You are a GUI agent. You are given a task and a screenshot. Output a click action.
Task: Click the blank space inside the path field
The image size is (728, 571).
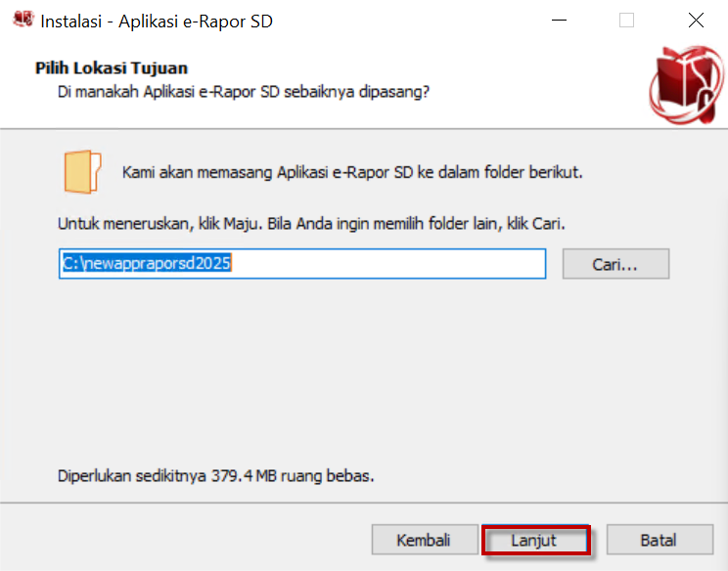point(391,264)
